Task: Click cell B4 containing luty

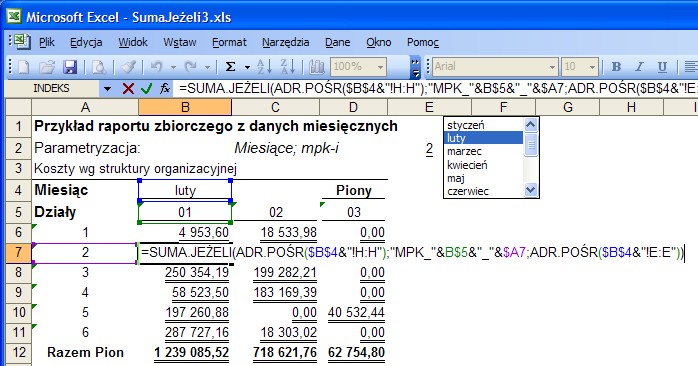Action: tap(185, 191)
